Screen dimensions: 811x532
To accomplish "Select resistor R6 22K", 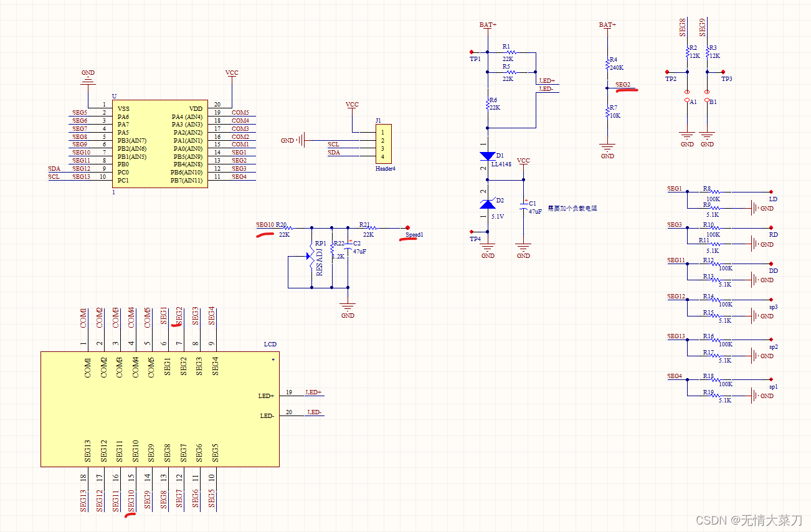I will 488,103.
